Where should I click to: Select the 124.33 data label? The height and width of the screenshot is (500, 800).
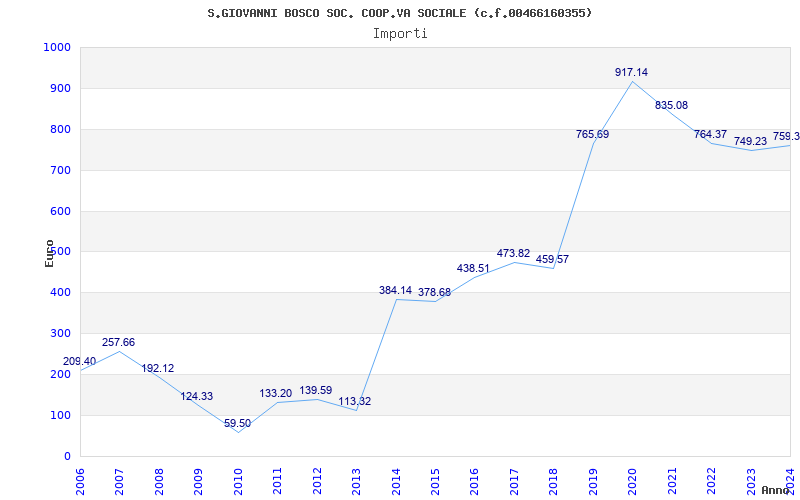[196, 396]
